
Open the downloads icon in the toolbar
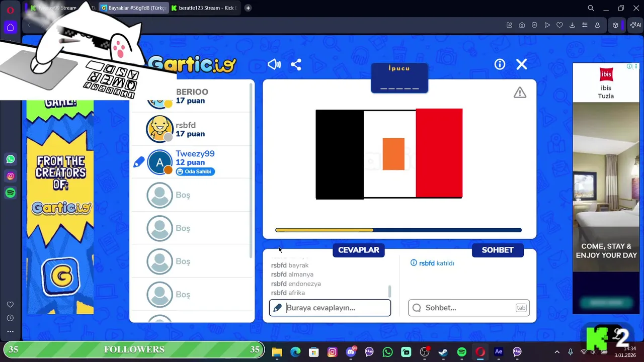point(572,25)
